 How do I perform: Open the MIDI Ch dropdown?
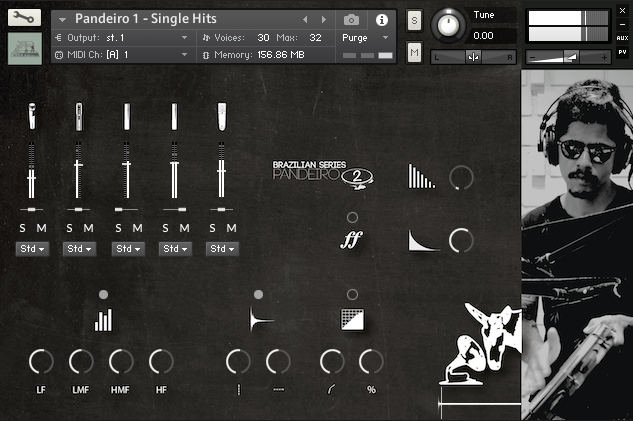click(124, 55)
